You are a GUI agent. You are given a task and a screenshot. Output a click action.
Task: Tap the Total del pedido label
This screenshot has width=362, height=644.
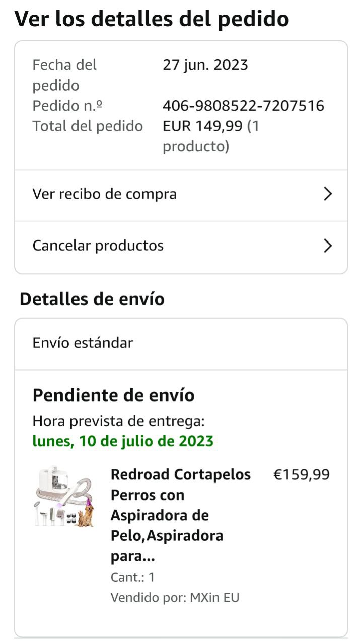[88, 126]
